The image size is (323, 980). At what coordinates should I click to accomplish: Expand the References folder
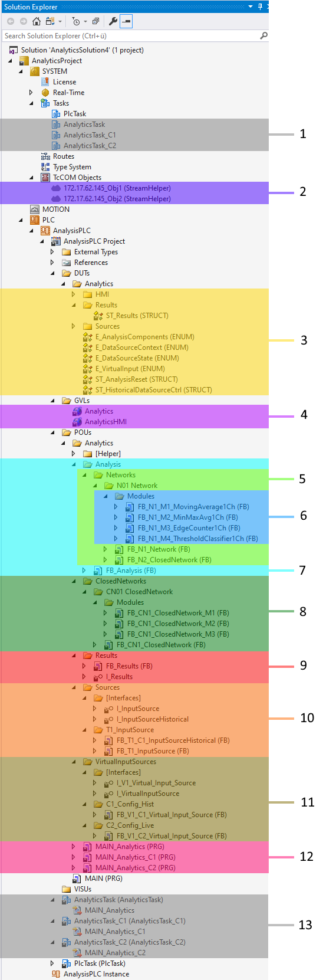pos(52,263)
